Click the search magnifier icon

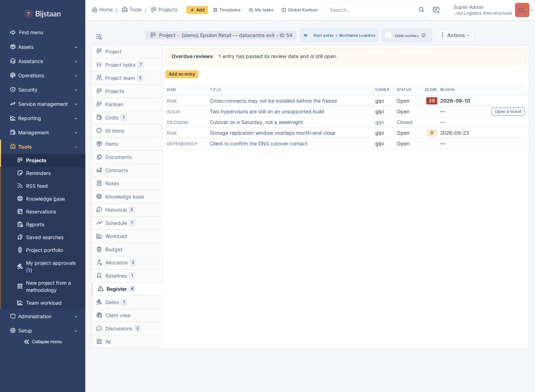421,10
